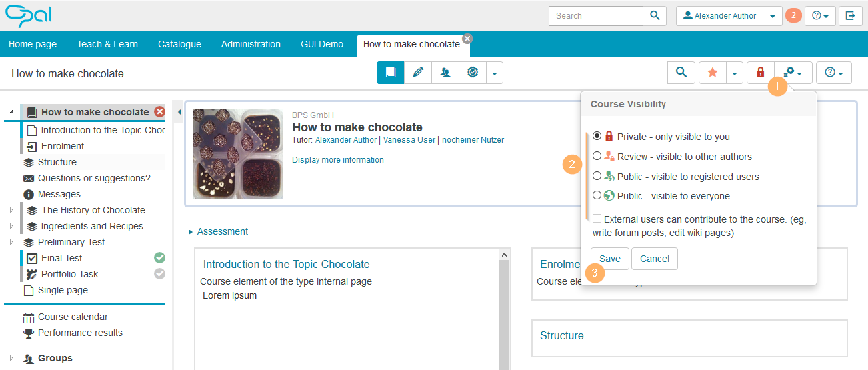Screen dimensions: 868x370
Task: Open the course settings gear dropdown
Action: pyautogui.click(x=793, y=73)
